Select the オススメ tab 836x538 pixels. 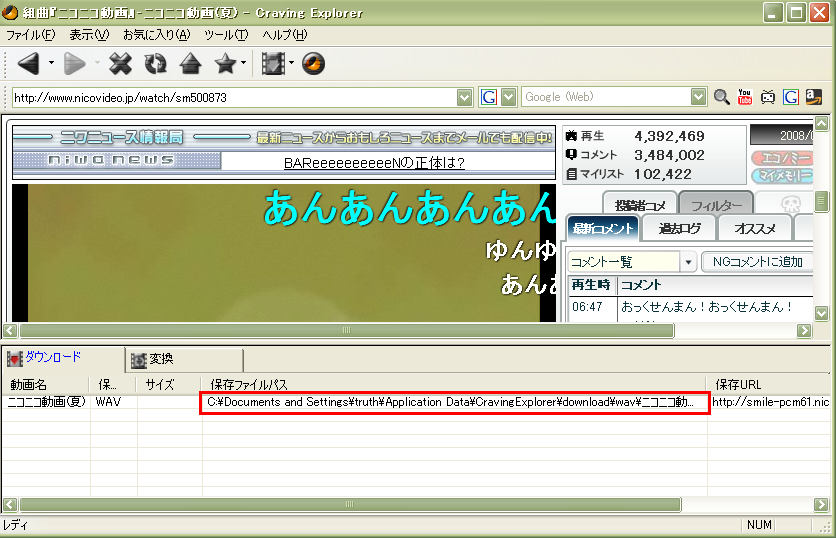click(x=754, y=229)
